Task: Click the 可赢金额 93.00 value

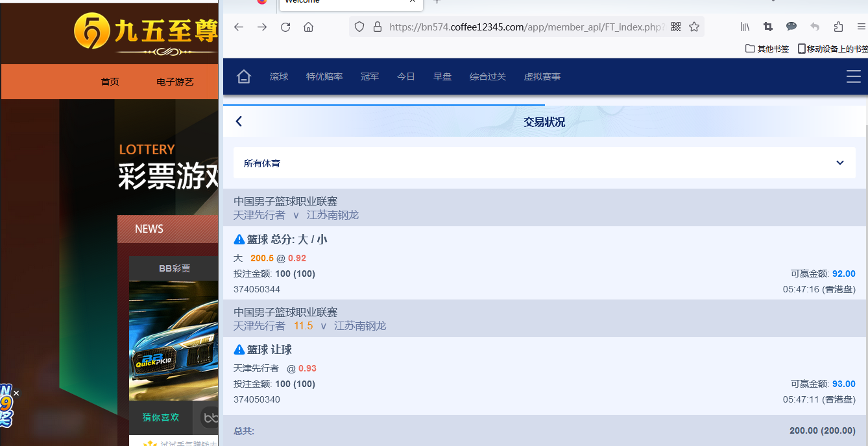Action: (844, 384)
